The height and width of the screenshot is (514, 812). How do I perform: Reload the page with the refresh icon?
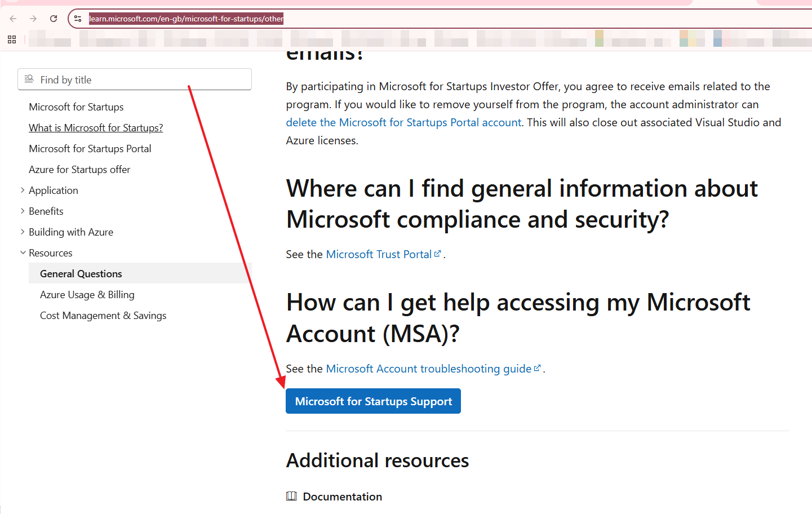point(54,19)
